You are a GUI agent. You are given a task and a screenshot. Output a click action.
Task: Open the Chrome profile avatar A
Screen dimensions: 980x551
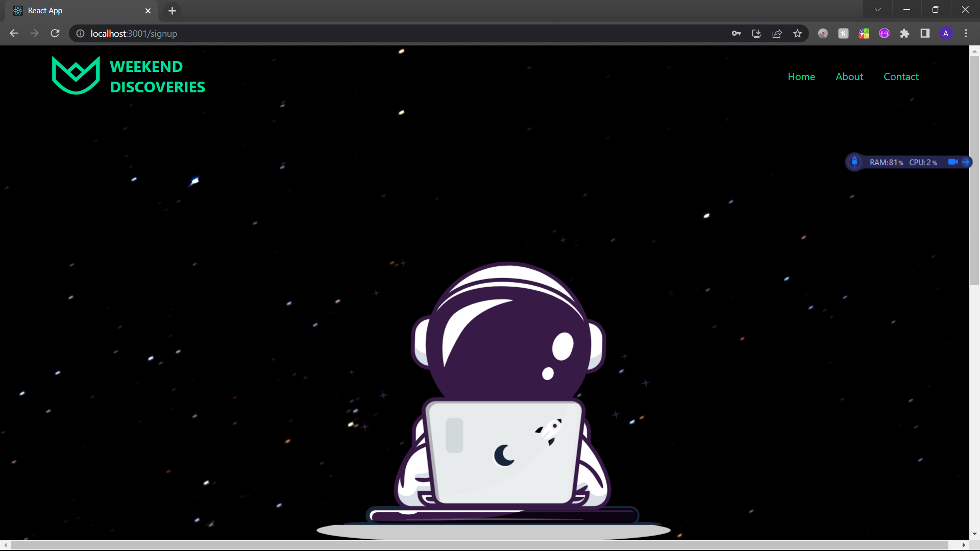click(x=945, y=34)
